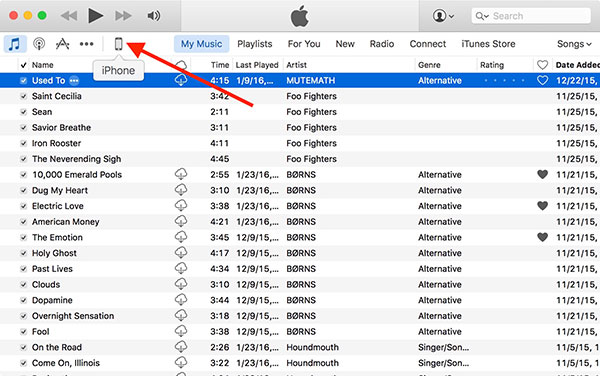Uncheck the Saint Cecilia checkbox

pos(23,96)
